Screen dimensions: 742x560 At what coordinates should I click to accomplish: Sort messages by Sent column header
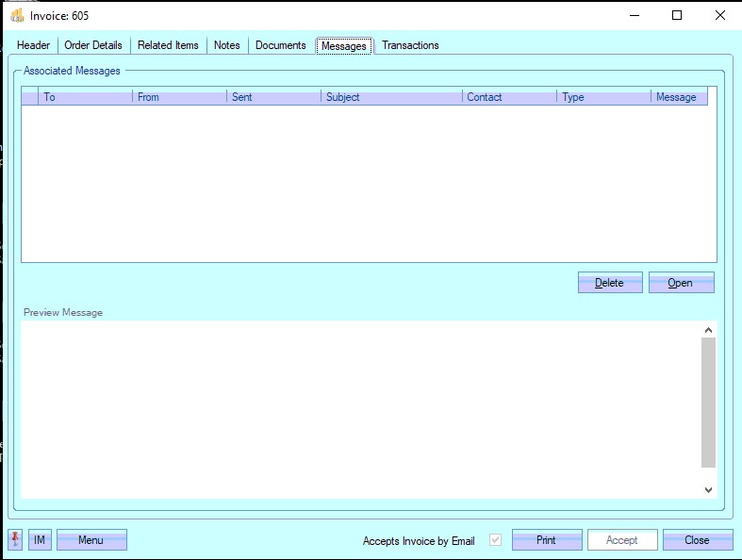pos(273,97)
